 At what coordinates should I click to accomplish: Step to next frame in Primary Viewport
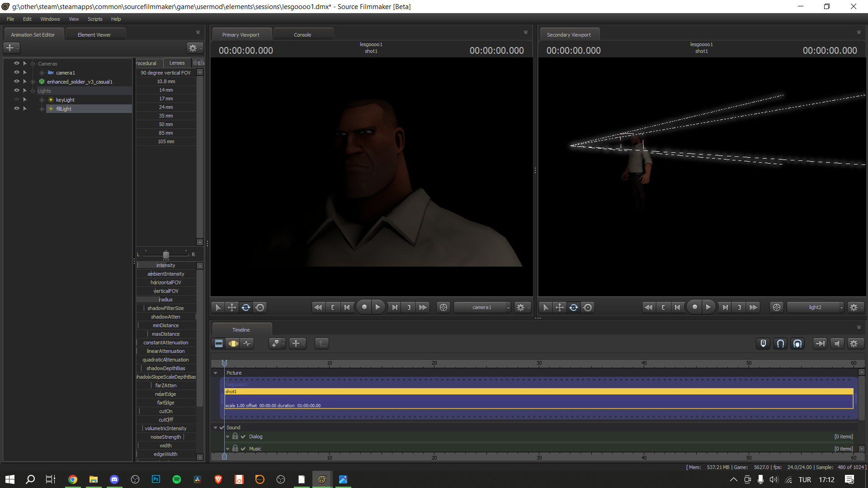pos(395,307)
